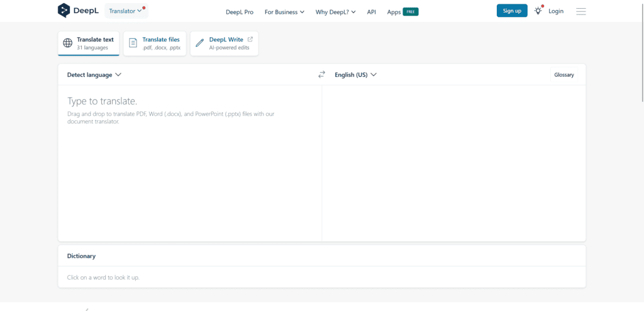Open the Apps menu item
The height and width of the screenshot is (311, 644).
click(x=394, y=11)
